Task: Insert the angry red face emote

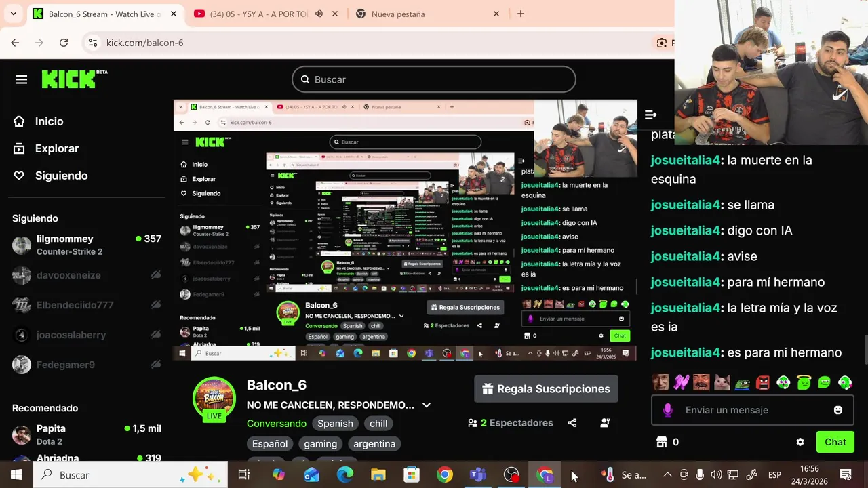Action: coord(763,382)
